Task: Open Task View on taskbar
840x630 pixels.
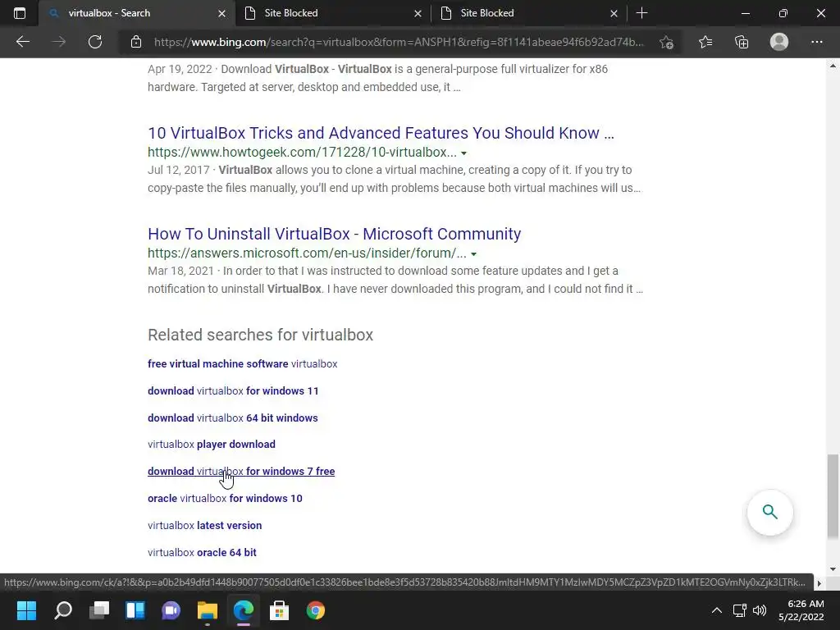Action: pyautogui.click(x=99, y=610)
